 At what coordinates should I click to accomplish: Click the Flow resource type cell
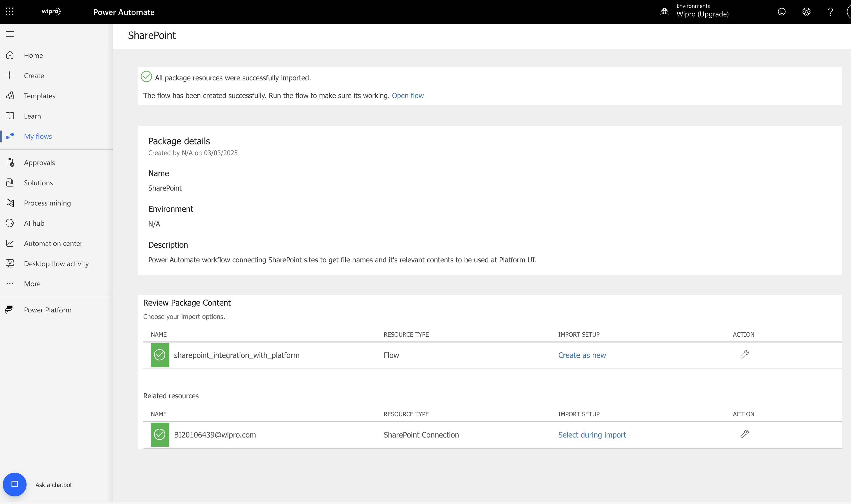391,355
